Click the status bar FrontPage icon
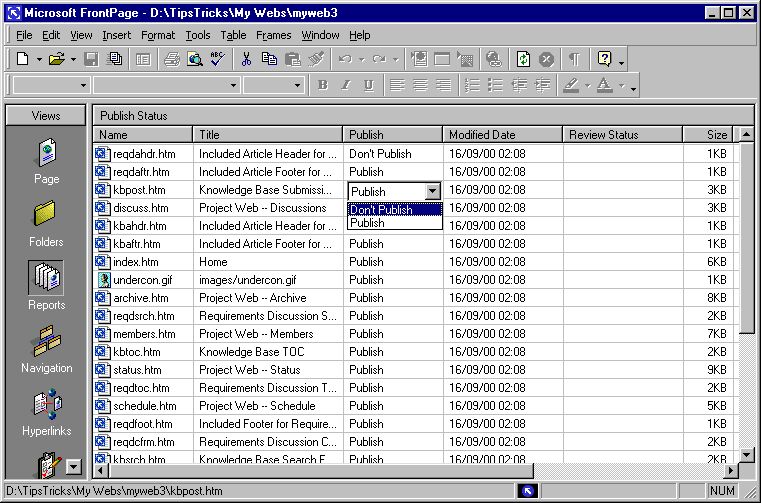The width and height of the screenshot is (761, 503). [528, 491]
